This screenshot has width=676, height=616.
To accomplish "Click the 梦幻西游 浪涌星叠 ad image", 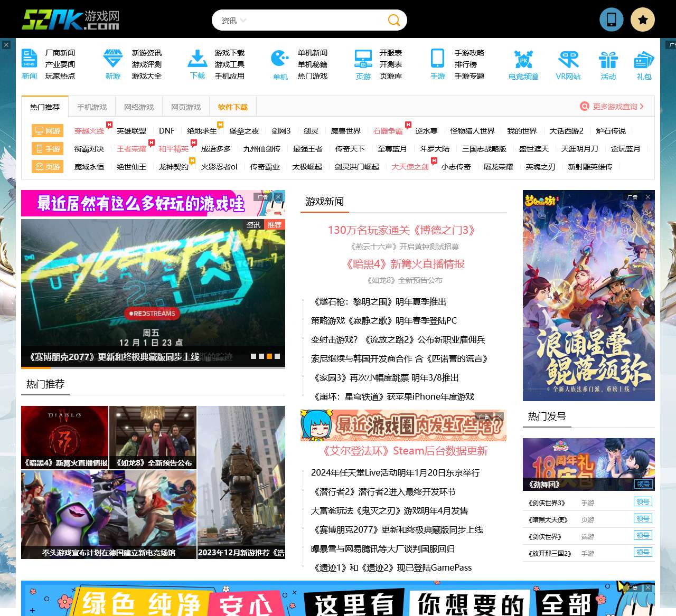I will (x=589, y=296).
